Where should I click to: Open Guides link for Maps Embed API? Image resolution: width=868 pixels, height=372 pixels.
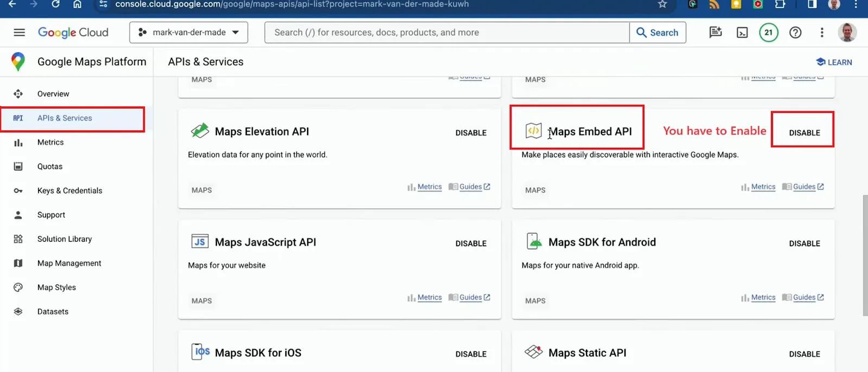coord(803,187)
